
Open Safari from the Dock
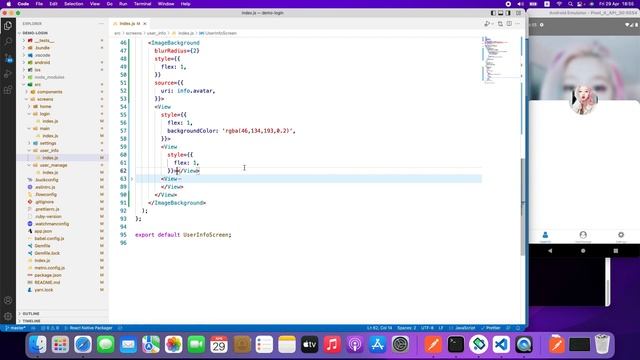point(83,345)
